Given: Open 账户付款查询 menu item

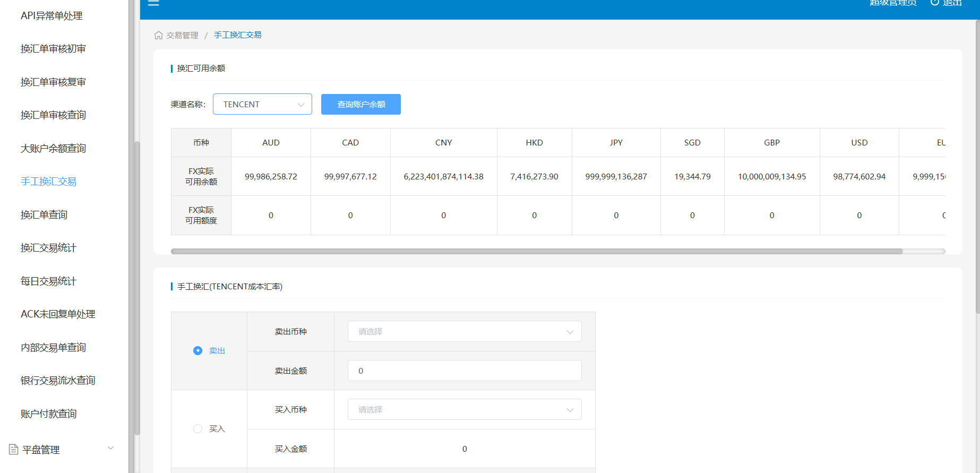Looking at the screenshot, I should [x=48, y=414].
